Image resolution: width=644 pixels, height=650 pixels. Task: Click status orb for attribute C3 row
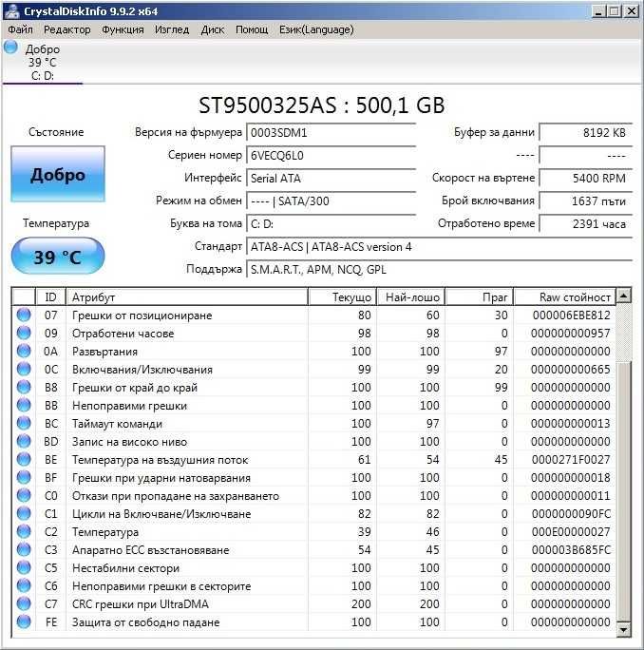point(24,549)
